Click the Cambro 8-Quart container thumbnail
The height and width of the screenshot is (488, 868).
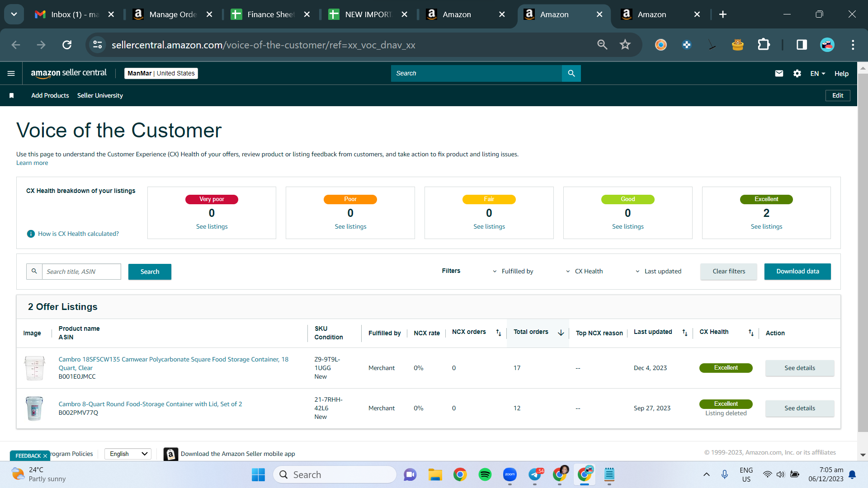click(34, 408)
